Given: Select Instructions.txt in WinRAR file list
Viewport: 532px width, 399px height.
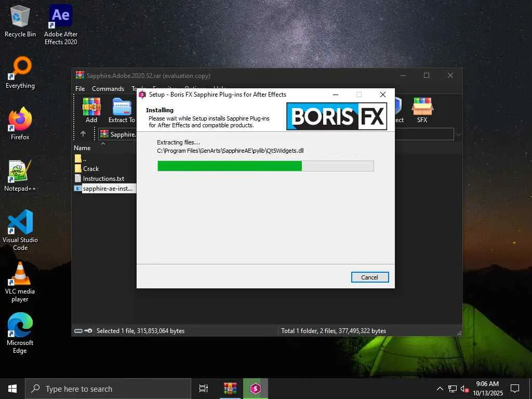Looking at the screenshot, I should tap(103, 179).
